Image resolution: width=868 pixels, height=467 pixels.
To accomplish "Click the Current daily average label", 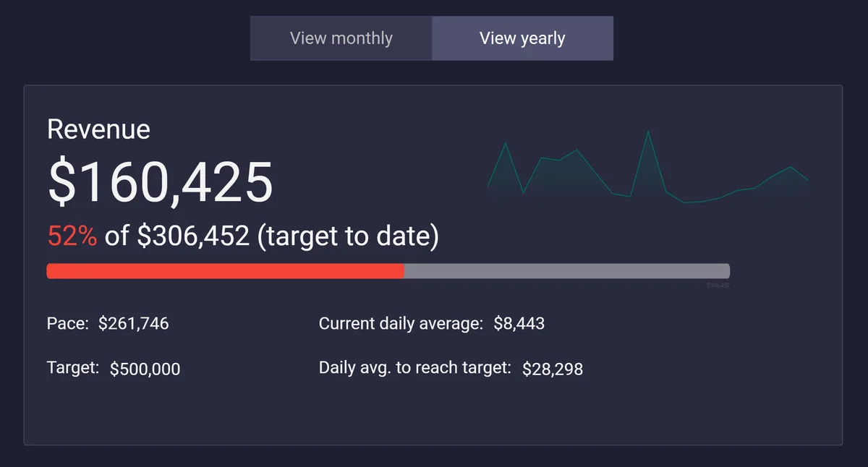I will tap(401, 323).
